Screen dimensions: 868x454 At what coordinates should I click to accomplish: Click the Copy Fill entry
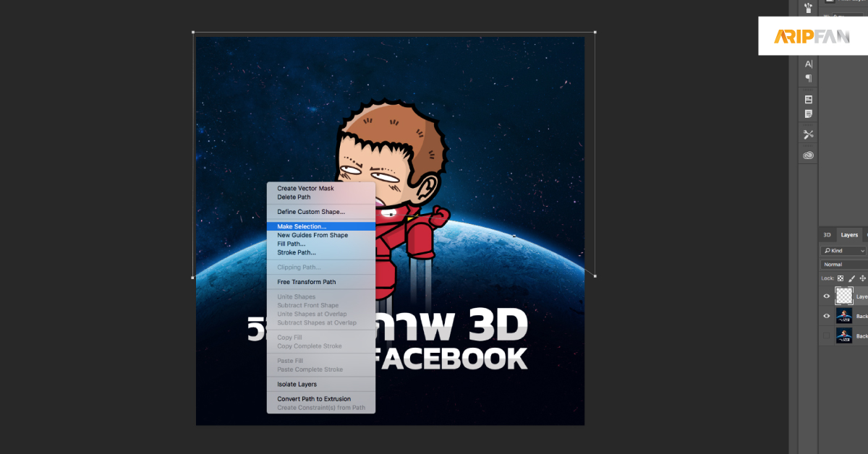point(289,338)
